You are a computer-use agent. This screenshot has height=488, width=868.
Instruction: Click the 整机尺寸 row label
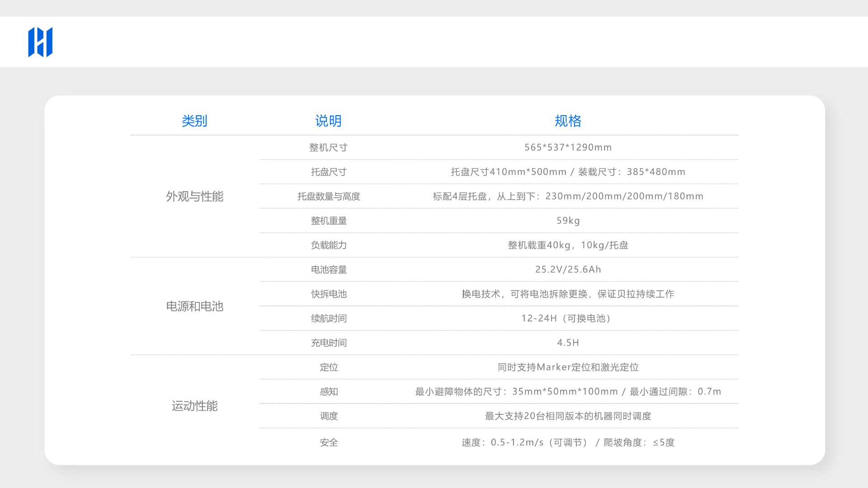click(328, 148)
